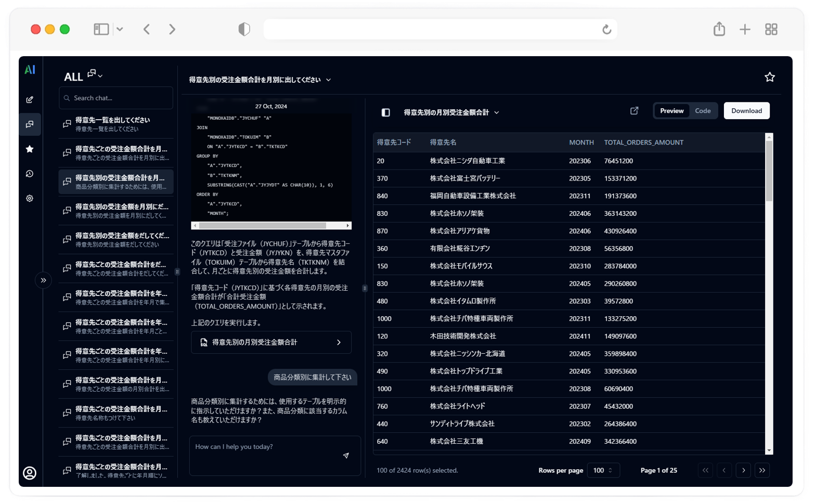The image size is (816, 504).
Task: Click the browser share icon
Action: tap(719, 29)
